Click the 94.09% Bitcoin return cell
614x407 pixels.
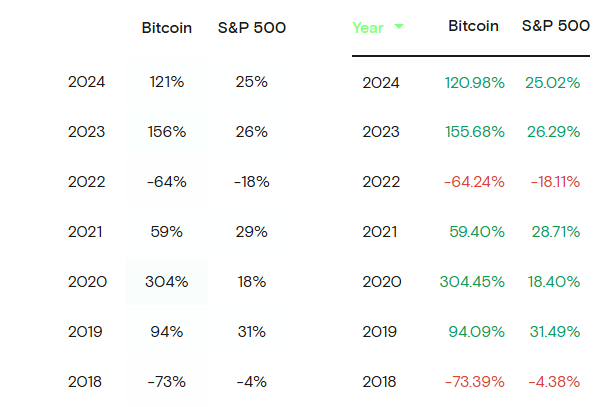coord(475,331)
